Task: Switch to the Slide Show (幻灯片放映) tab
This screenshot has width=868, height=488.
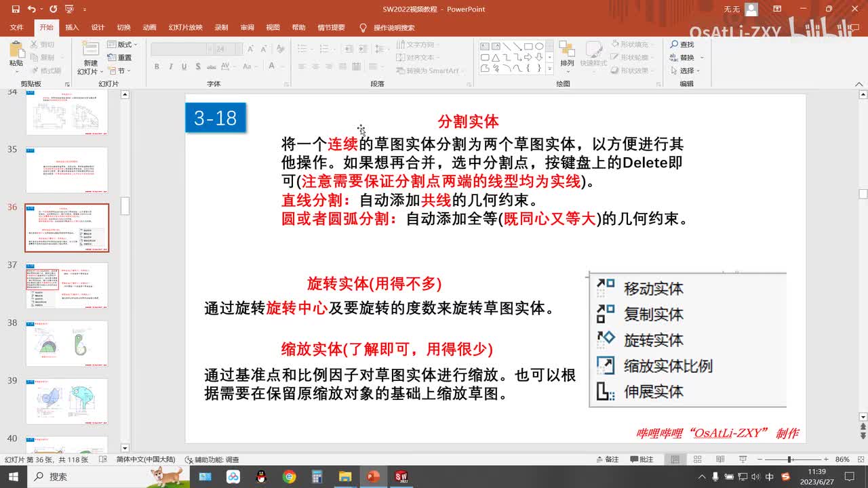Action: [185, 28]
